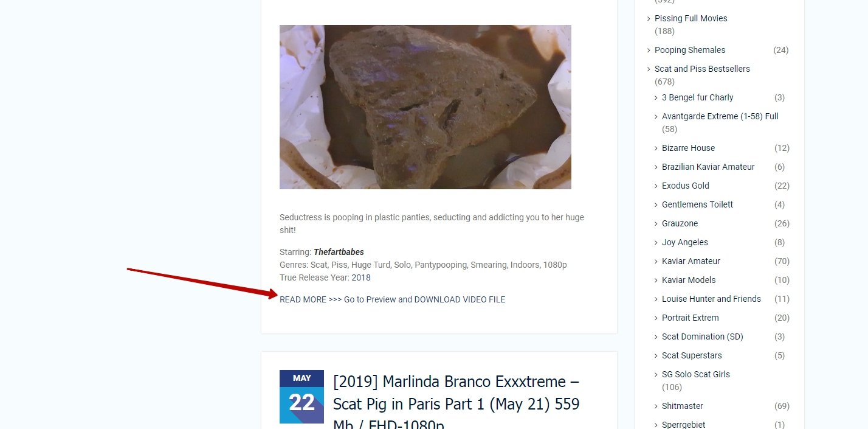The image size is (868, 429).
Task: Click the chevron before Sperrgebiet
Action: [x=656, y=425]
